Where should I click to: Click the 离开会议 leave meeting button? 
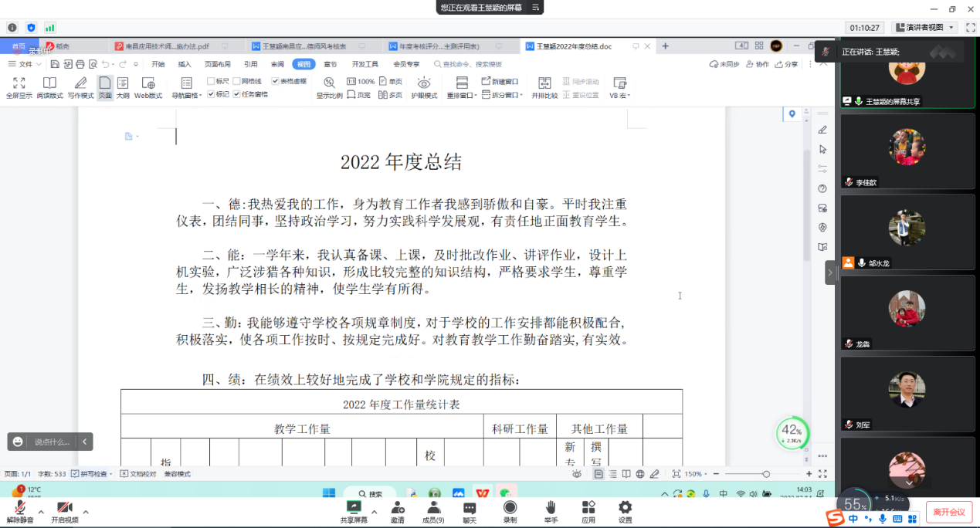pyautogui.click(x=949, y=512)
